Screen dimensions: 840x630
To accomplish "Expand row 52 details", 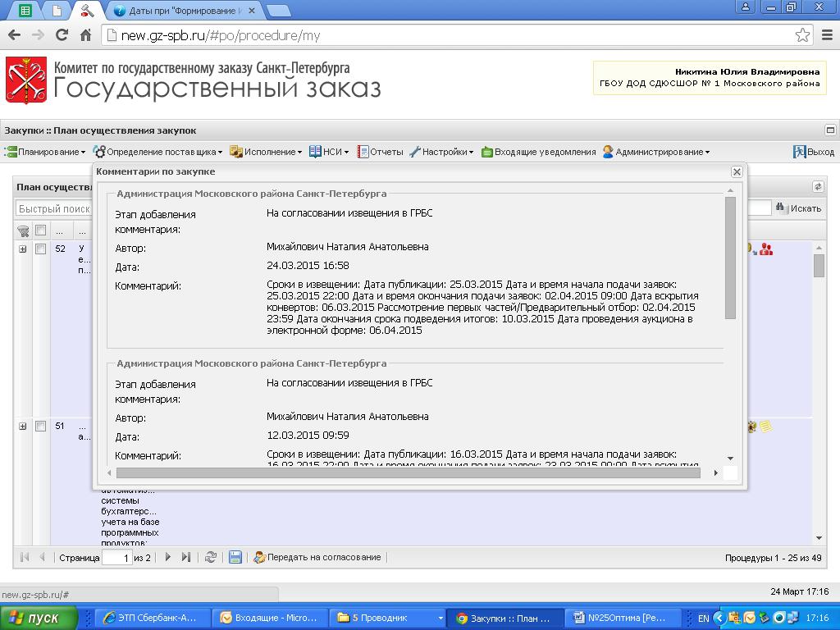I will [x=22, y=249].
